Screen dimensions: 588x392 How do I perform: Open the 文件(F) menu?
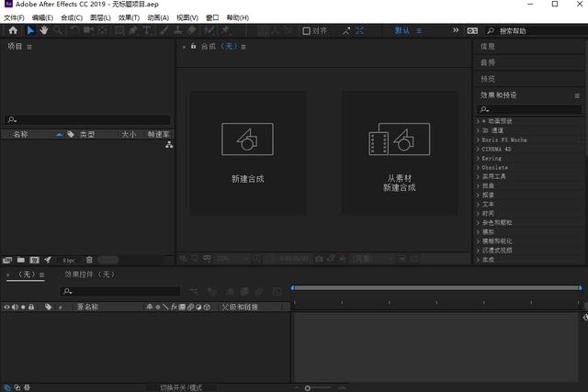[x=14, y=17]
